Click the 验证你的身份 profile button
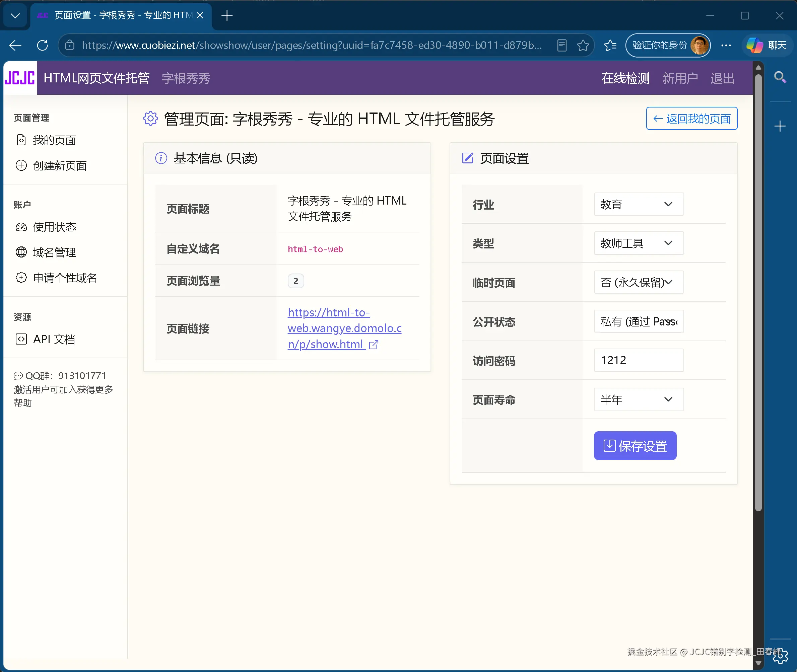 click(x=668, y=45)
